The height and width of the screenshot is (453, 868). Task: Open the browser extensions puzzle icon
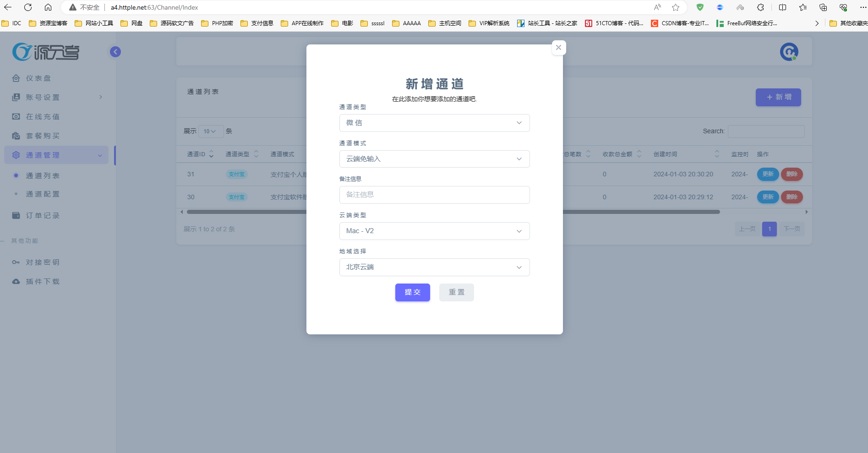click(x=760, y=7)
